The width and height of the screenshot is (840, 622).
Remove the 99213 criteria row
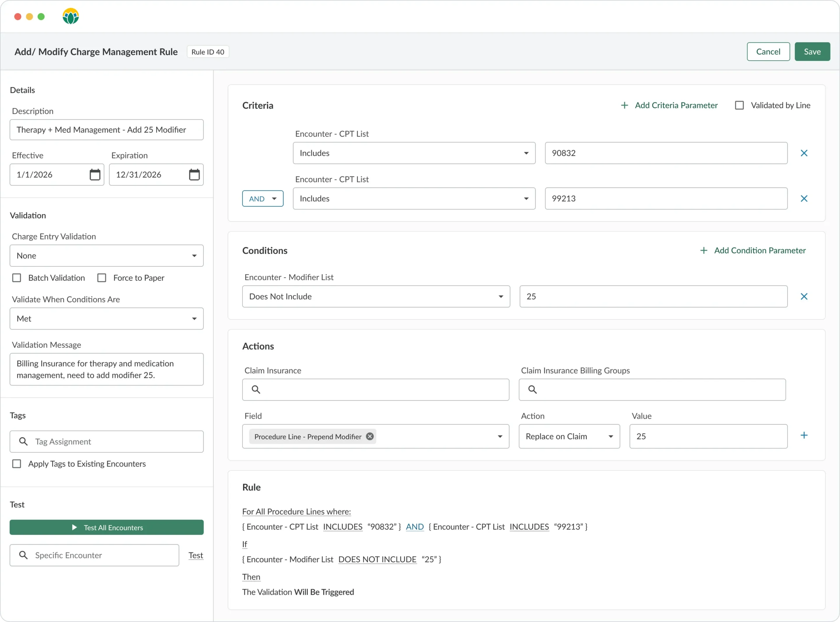(804, 199)
